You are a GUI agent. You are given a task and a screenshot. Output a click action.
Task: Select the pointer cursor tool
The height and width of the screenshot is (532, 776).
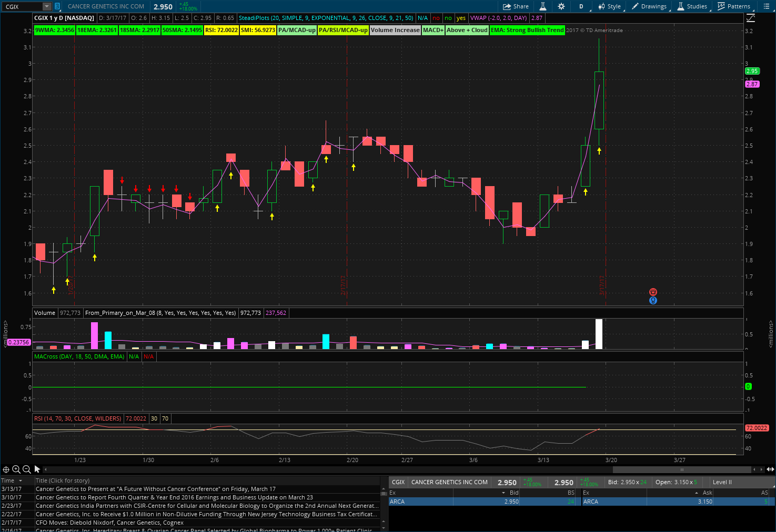pyautogui.click(x=37, y=469)
